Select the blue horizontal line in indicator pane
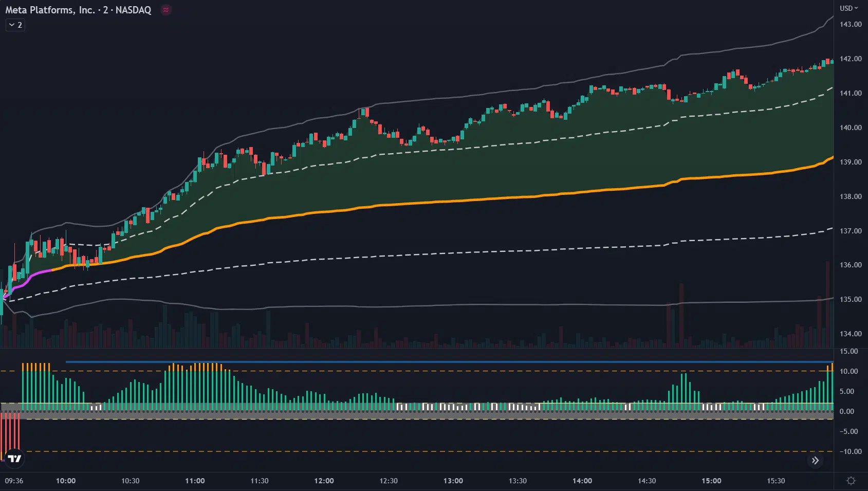 (449, 362)
